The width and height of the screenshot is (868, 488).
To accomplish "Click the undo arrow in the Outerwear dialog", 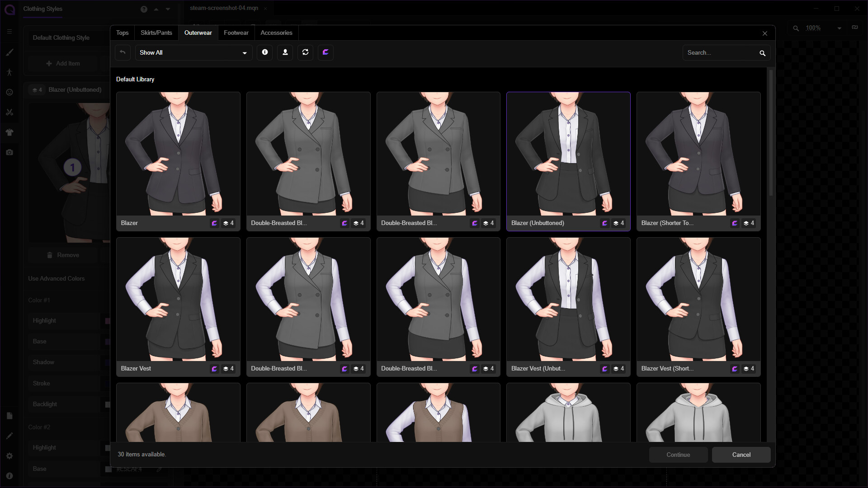I will point(123,52).
